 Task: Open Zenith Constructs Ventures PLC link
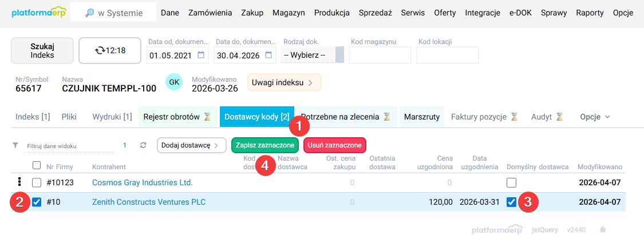[149, 202]
